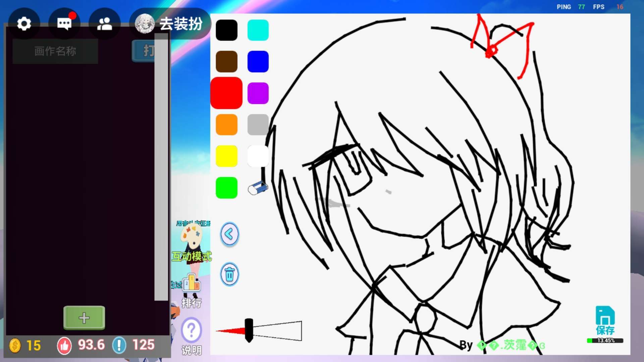Click the 去装扮 dress-up button
Image resolution: width=644 pixels, height=362 pixels.
coord(170,24)
